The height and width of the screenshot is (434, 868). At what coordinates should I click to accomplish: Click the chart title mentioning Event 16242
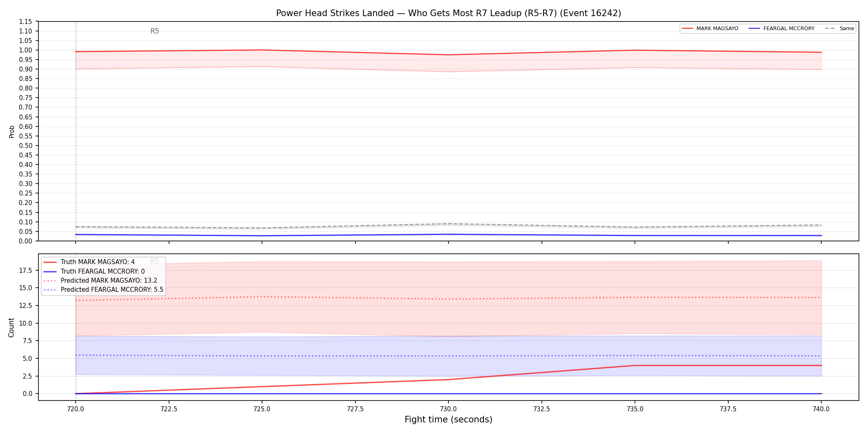point(448,13)
